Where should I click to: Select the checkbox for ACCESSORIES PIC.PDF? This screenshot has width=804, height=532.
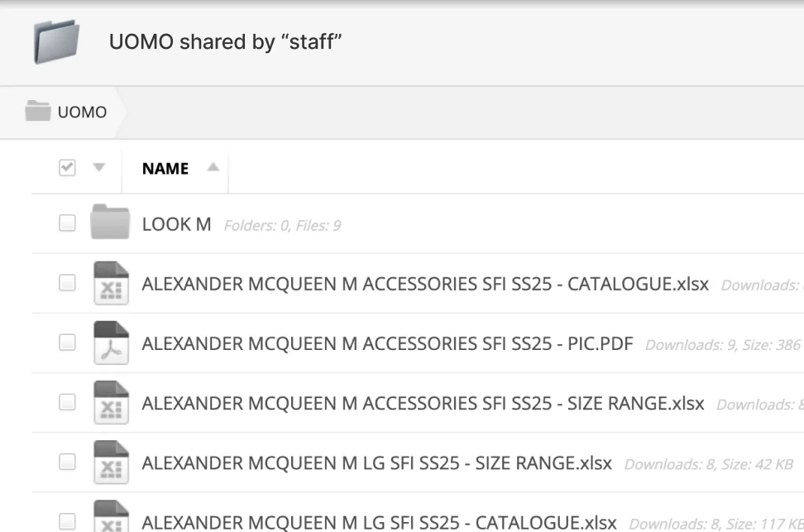click(x=67, y=343)
